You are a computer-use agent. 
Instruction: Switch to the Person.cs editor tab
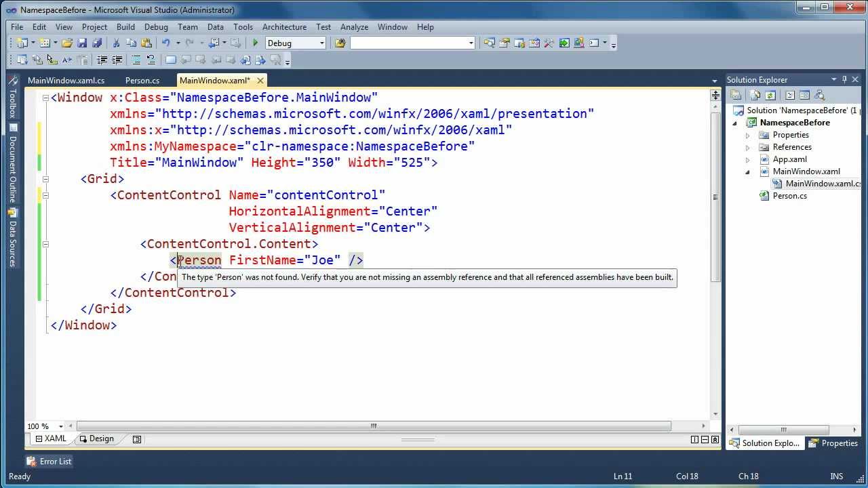click(x=142, y=80)
